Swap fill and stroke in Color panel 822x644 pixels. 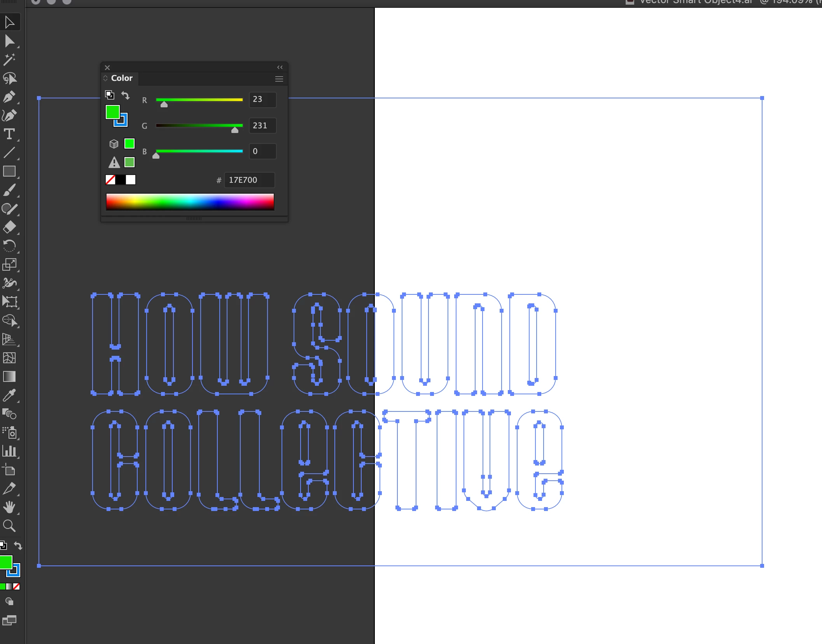click(125, 95)
